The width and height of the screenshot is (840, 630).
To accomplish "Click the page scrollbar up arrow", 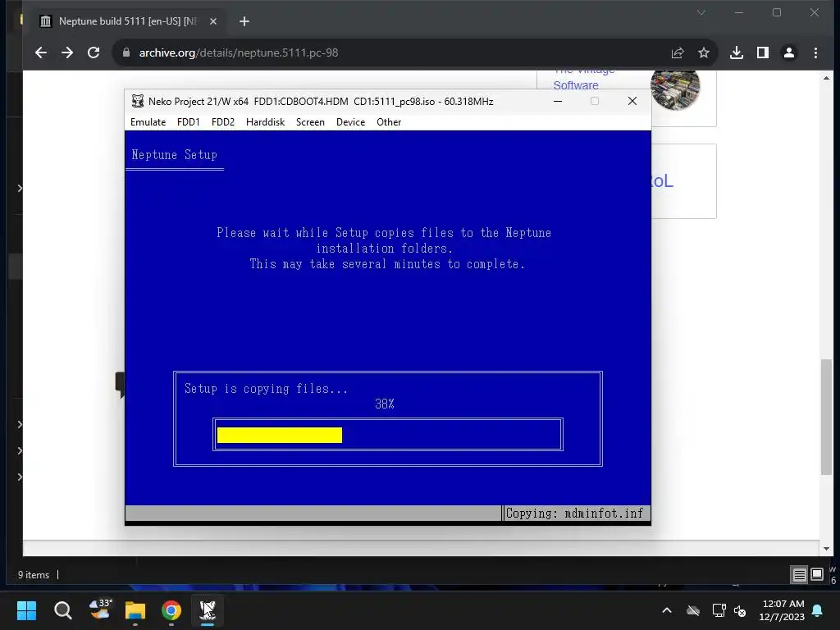I will (x=827, y=78).
